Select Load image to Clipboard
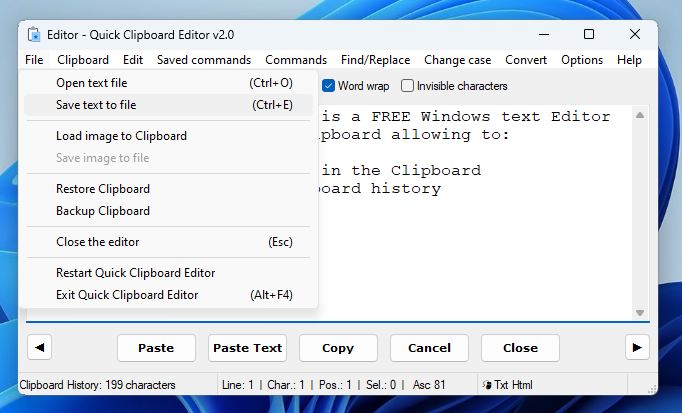Screen dimensions: 682x413 click(x=168, y=136)
